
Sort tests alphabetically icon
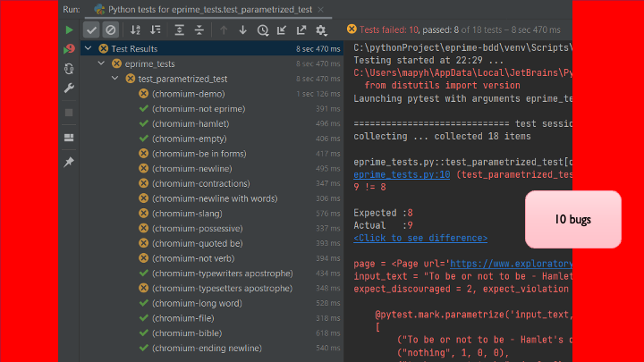[135, 30]
